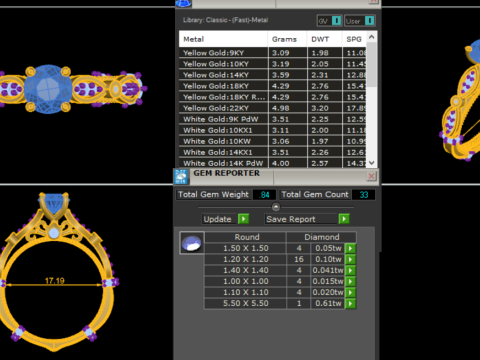Click the green arrow for 1.20 X 1.20
Screen dimensions: 480x360
click(350, 259)
